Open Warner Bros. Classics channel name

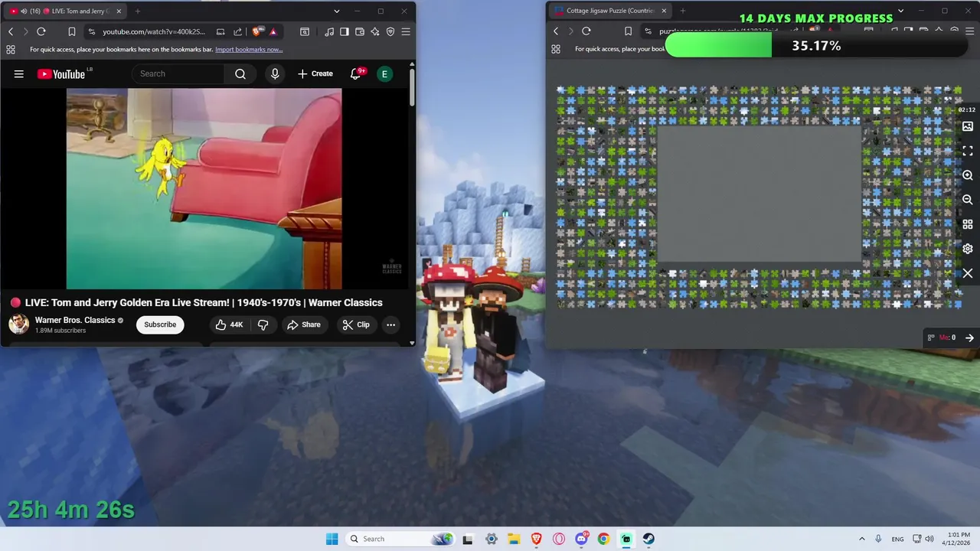coord(75,320)
